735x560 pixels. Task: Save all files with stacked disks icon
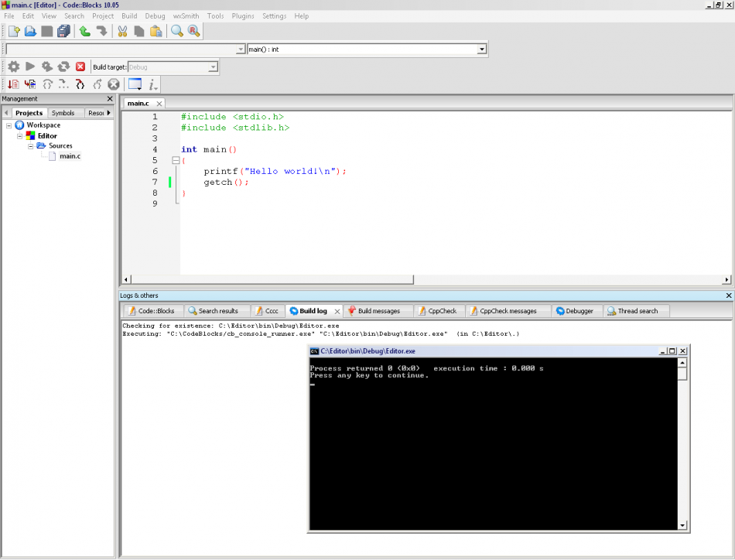pos(63,32)
